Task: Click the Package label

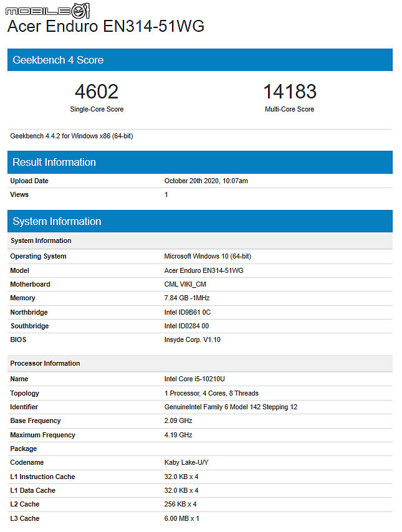Action: [24, 449]
